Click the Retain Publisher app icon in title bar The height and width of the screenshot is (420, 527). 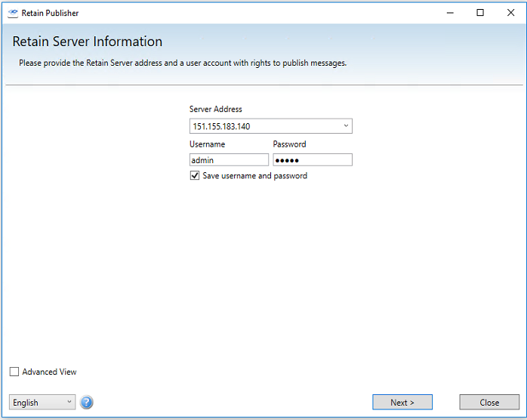point(13,13)
